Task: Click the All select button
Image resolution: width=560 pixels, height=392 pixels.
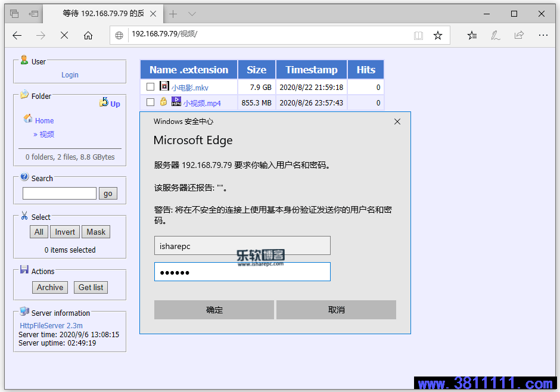Action: pyautogui.click(x=39, y=232)
